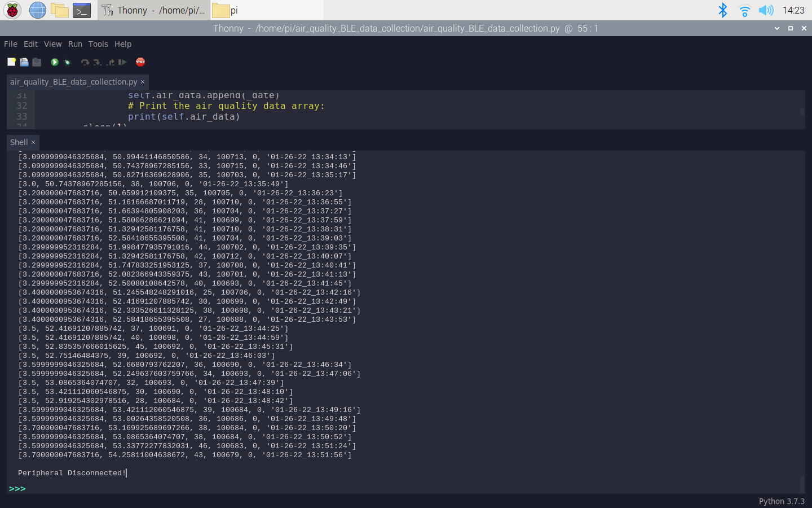Step into the function call while debugging
This screenshot has height=508, width=812.
[99, 62]
